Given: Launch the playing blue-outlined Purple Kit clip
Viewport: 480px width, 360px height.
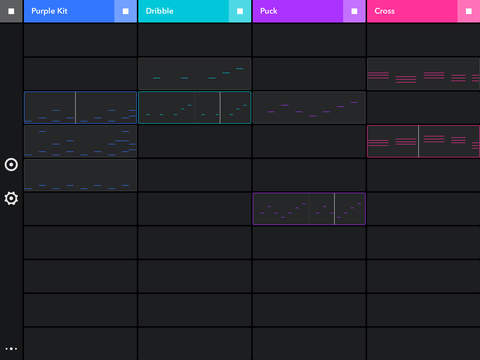Looking at the screenshot, I should [x=80, y=107].
